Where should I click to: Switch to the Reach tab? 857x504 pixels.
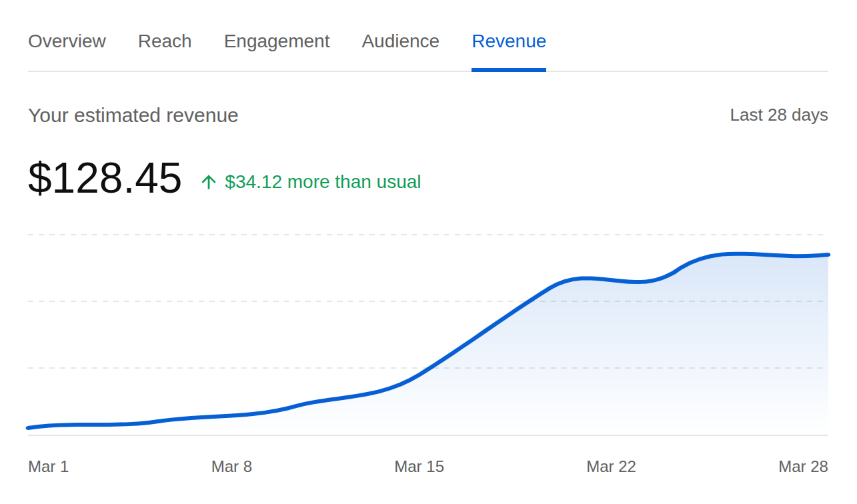point(165,41)
